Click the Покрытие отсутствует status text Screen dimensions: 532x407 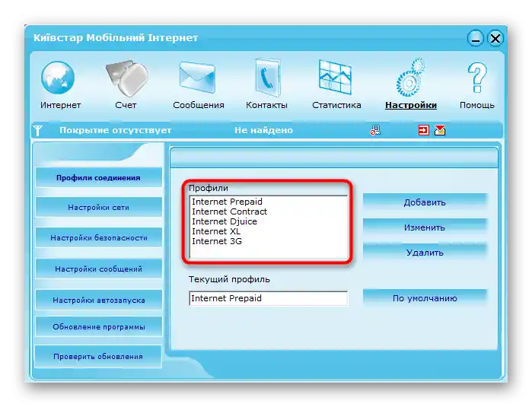(x=115, y=130)
